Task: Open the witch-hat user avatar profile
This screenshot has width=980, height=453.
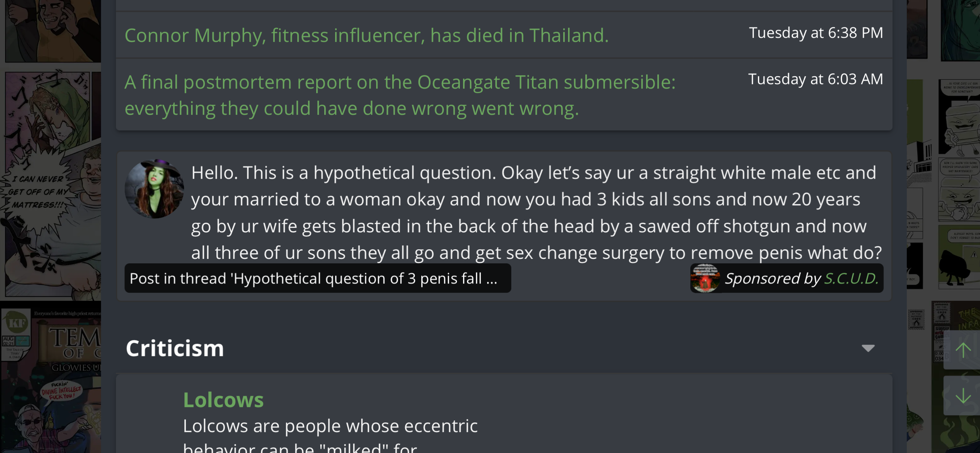Action: click(154, 189)
